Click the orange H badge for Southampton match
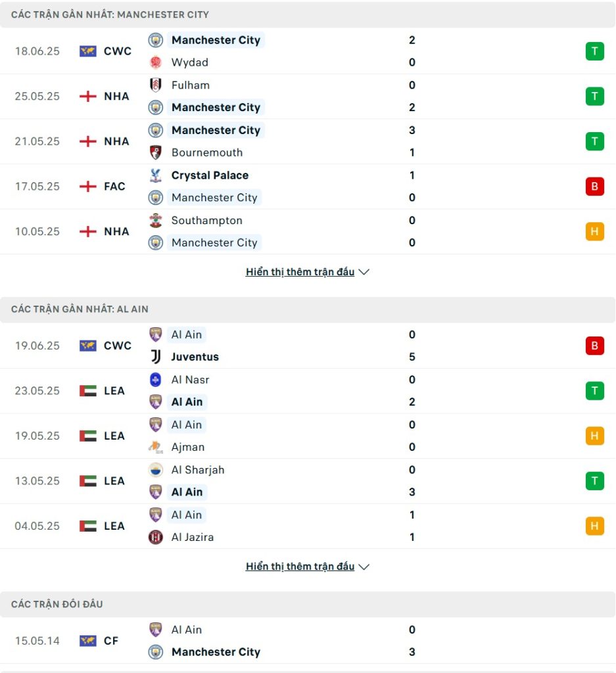This screenshot has width=616, height=673. click(594, 231)
